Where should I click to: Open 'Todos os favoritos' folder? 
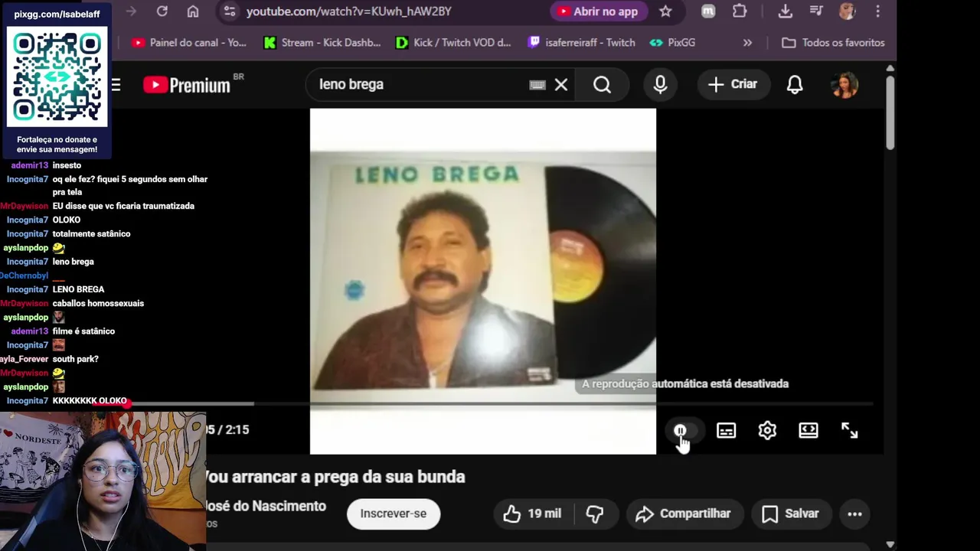coord(833,43)
